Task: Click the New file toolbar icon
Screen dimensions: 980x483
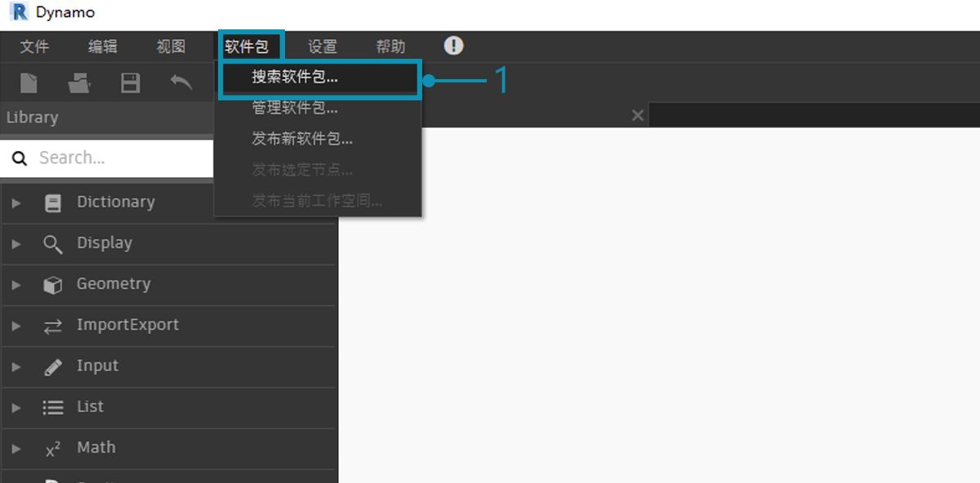Action: (x=29, y=83)
